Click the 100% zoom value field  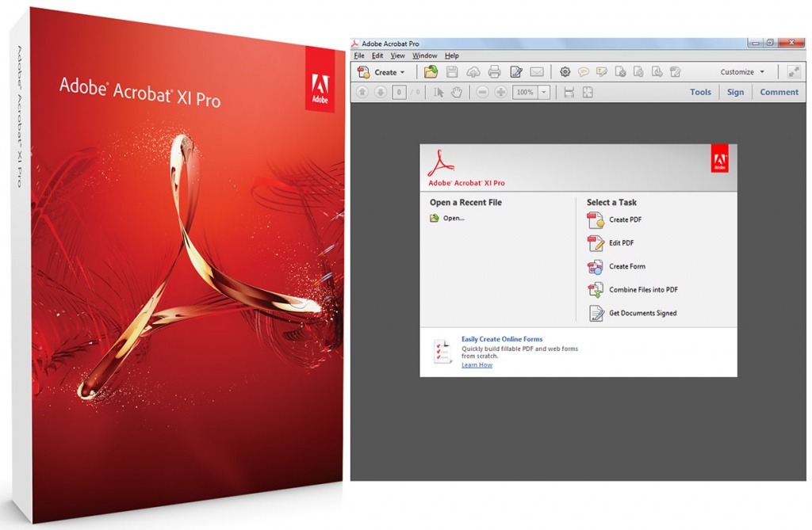pyautogui.click(x=525, y=92)
